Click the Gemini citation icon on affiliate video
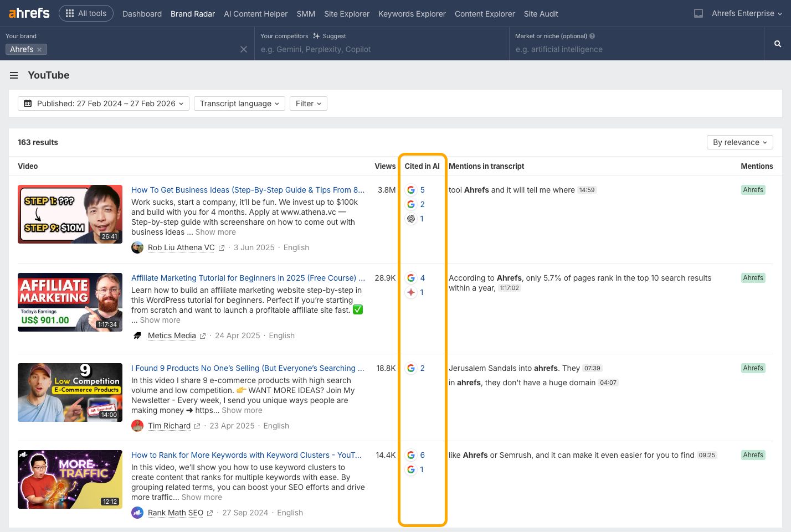This screenshot has width=791, height=532. coord(411,292)
